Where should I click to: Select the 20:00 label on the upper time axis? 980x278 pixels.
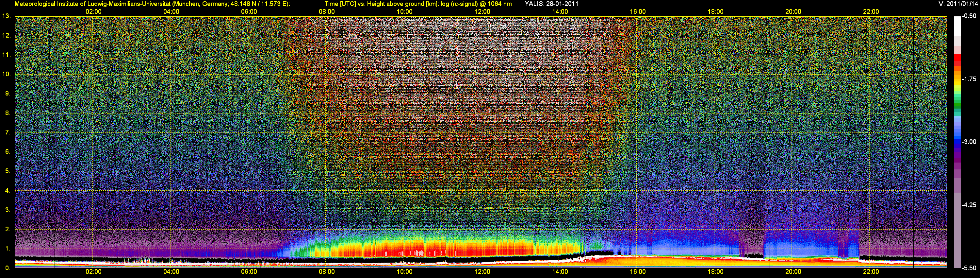(x=793, y=12)
